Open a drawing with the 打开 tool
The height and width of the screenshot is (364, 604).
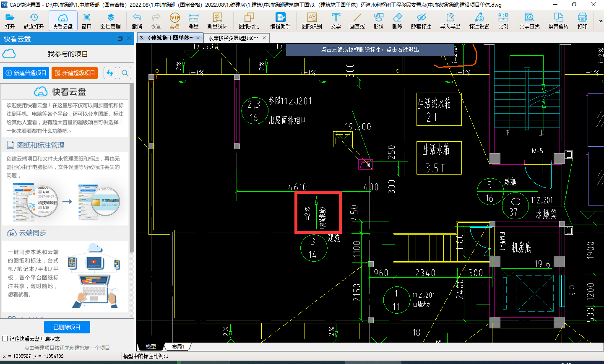(10, 21)
